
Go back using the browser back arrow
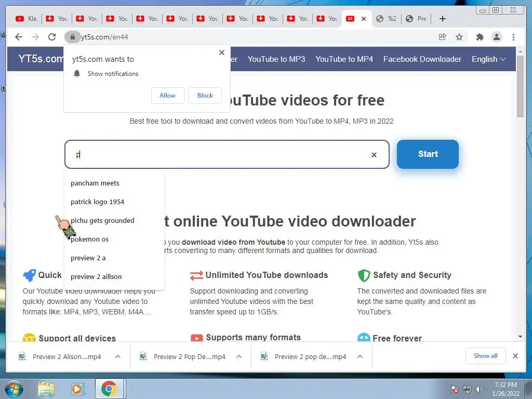click(19, 37)
